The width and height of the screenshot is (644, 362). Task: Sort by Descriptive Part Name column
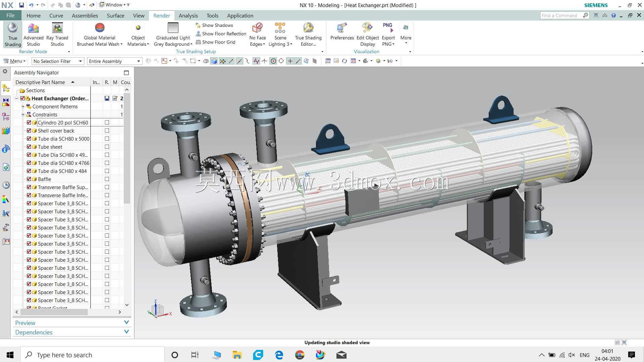click(52, 82)
